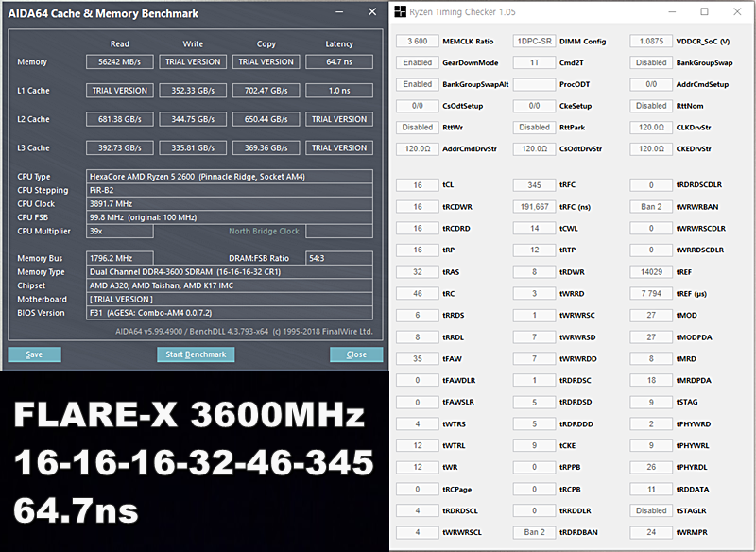Click the VDDCR_SoC 1.0875 value
The width and height of the screenshot is (756, 552).
click(x=651, y=41)
